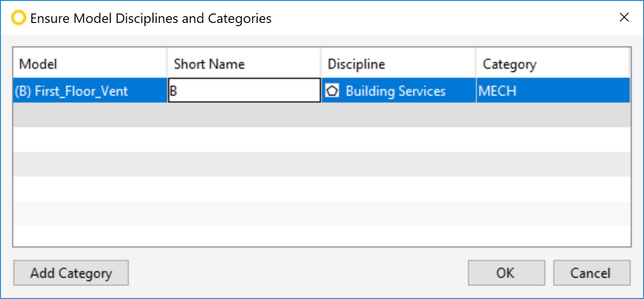Screen dimensions: 644x299
Task: Click the last empty white row in the table
Action: 322,236
